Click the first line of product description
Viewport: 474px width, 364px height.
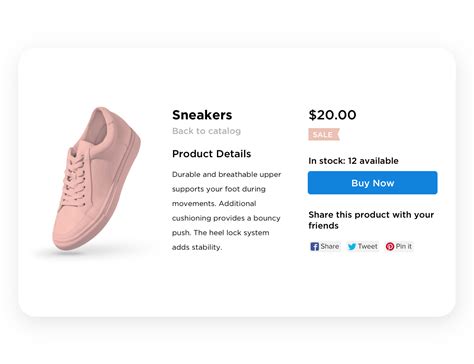pos(227,174)
